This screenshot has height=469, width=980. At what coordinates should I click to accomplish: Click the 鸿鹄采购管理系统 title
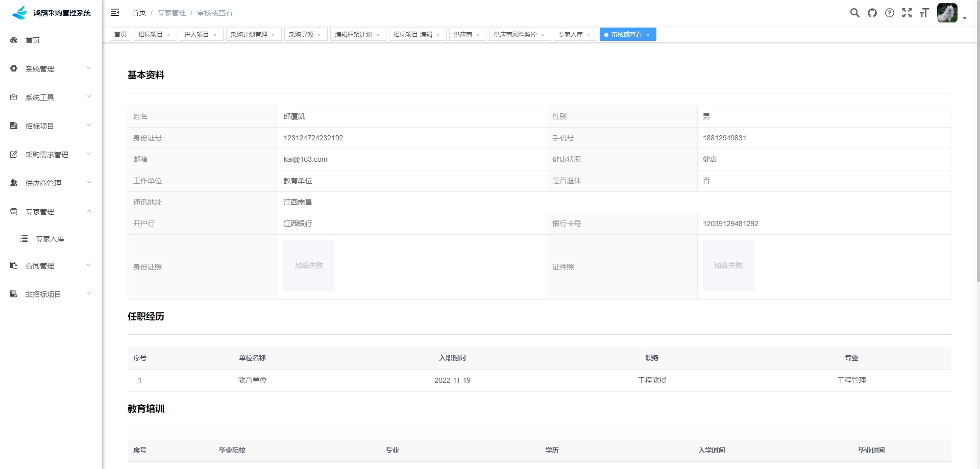coord(62,13)
